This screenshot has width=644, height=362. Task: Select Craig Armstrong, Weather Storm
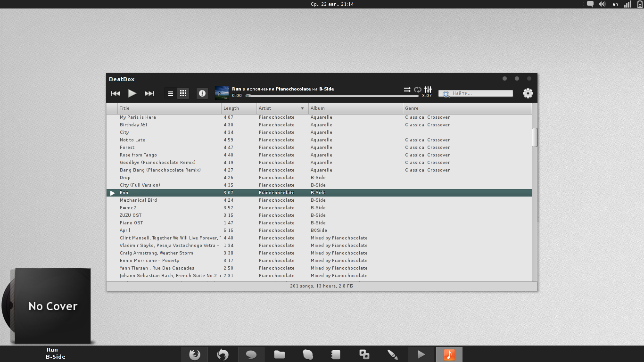point(157,253)
